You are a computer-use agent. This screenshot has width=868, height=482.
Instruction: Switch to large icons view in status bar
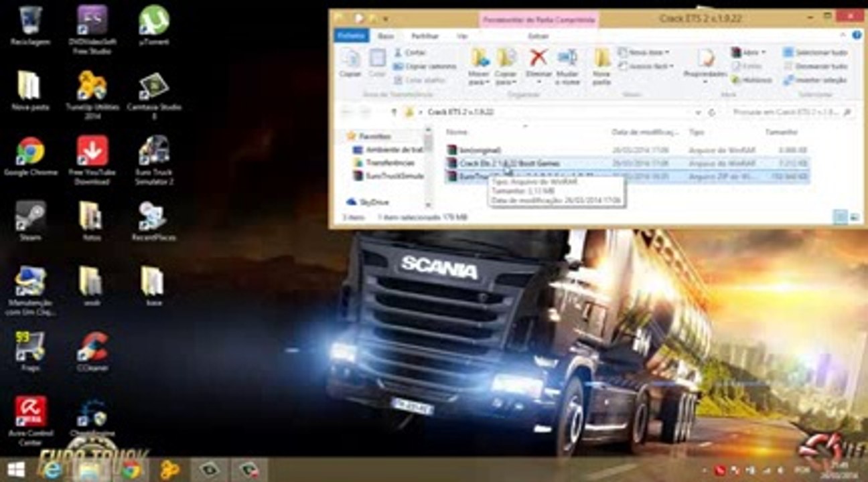(855, 217)
